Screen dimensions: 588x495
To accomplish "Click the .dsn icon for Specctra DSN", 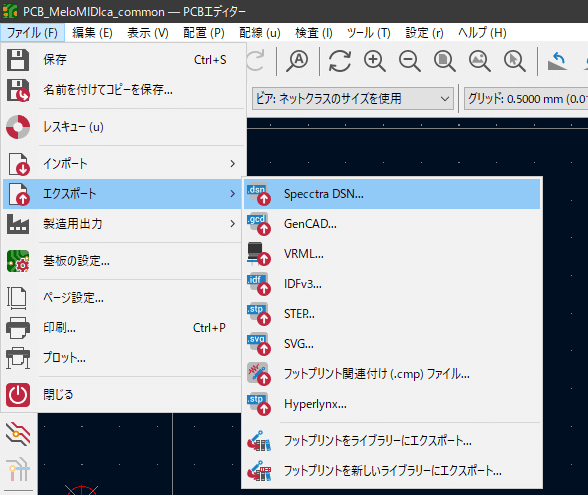I will pos(259,194).
